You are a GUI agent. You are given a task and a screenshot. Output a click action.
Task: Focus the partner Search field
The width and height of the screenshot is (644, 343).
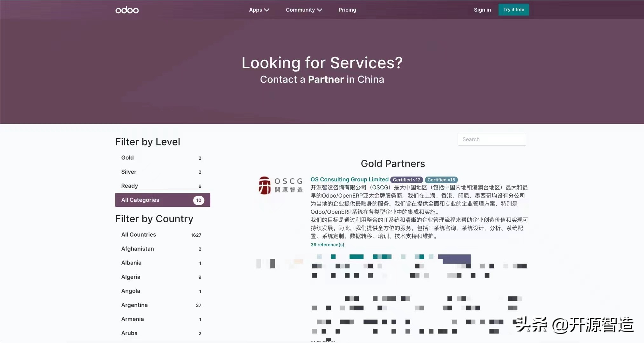[491, 139]
